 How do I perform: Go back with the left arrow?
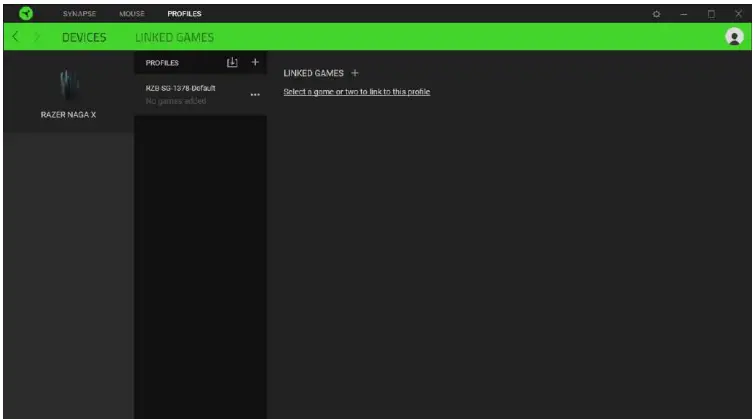click(15, 37)
